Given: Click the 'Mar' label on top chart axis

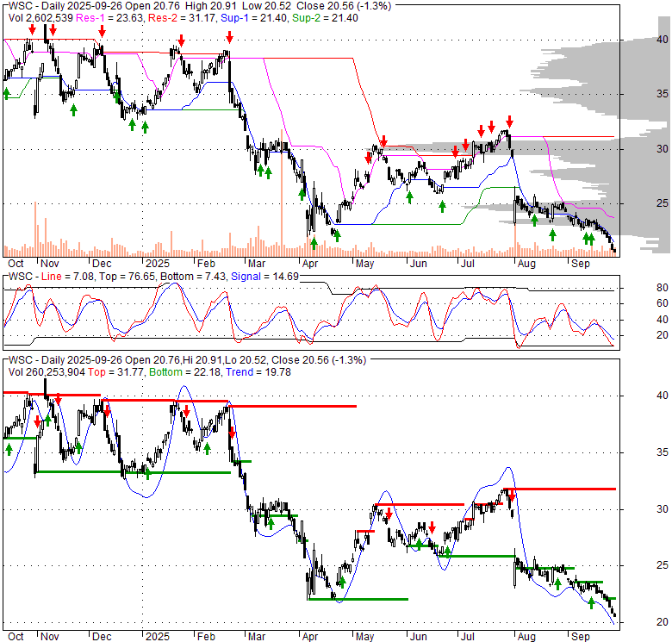Looking at the screenshot, I should (257, 264).
